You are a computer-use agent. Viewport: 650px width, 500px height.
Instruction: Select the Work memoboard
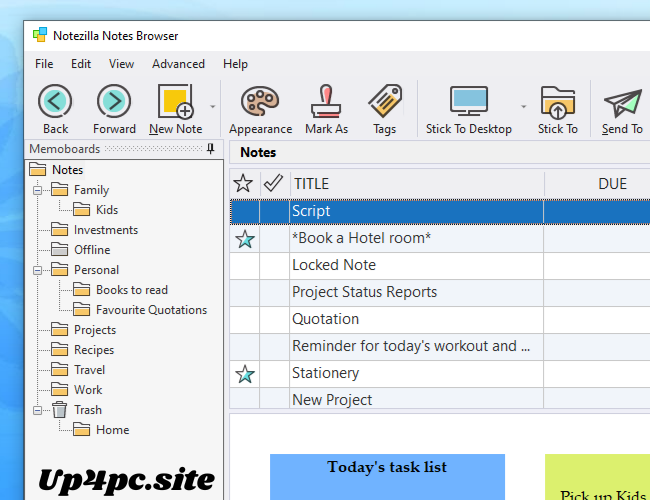pos(88,389)
